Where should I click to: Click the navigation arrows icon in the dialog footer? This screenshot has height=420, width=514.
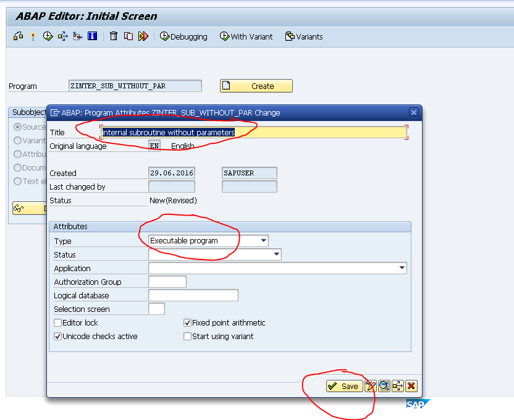click(398, 385)
